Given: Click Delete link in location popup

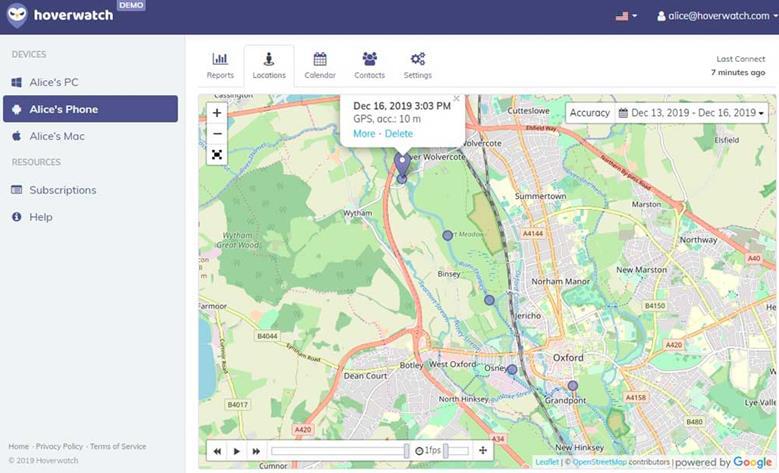Looking at the screenshot, I should coord(398,134).
